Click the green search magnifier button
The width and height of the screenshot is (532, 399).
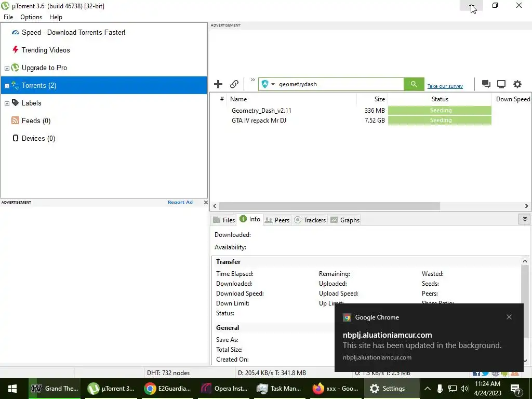[414, 84]
